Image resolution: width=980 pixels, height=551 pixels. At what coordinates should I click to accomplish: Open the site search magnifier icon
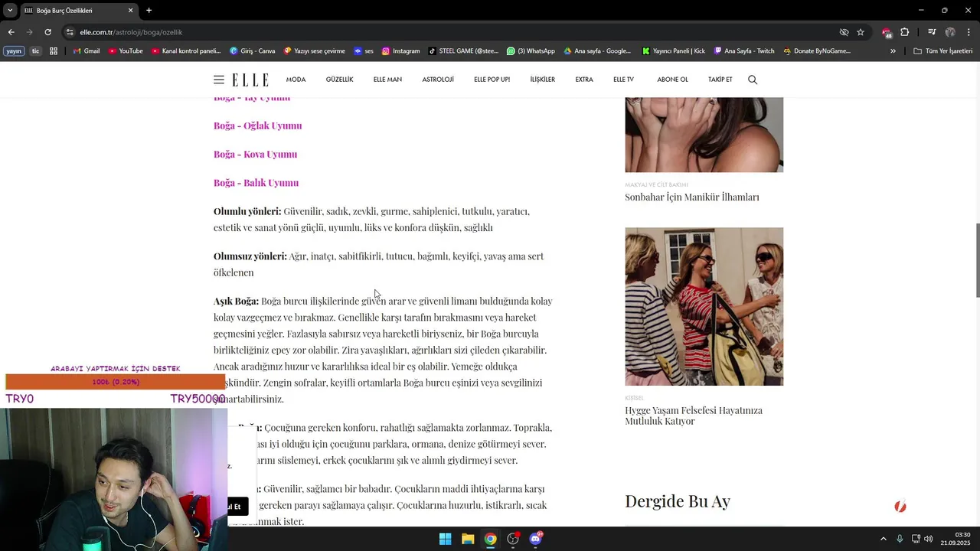coord(753,80)
